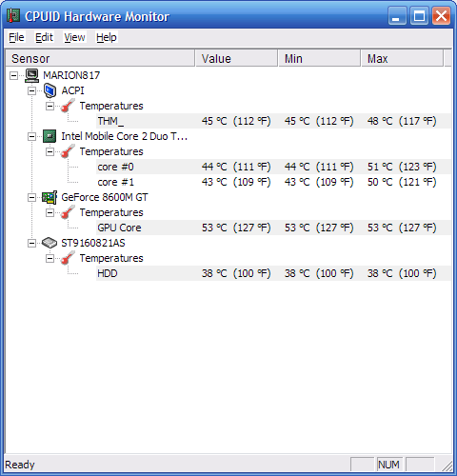Click THM_ max value 48 °C (117 °F)
457x476 pixels.
coord(402,121)
